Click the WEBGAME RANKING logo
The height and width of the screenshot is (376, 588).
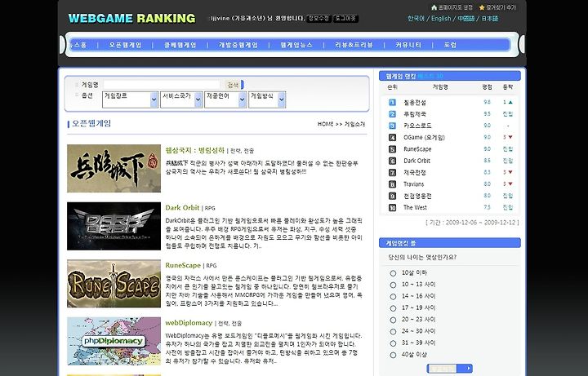[132, 18]
